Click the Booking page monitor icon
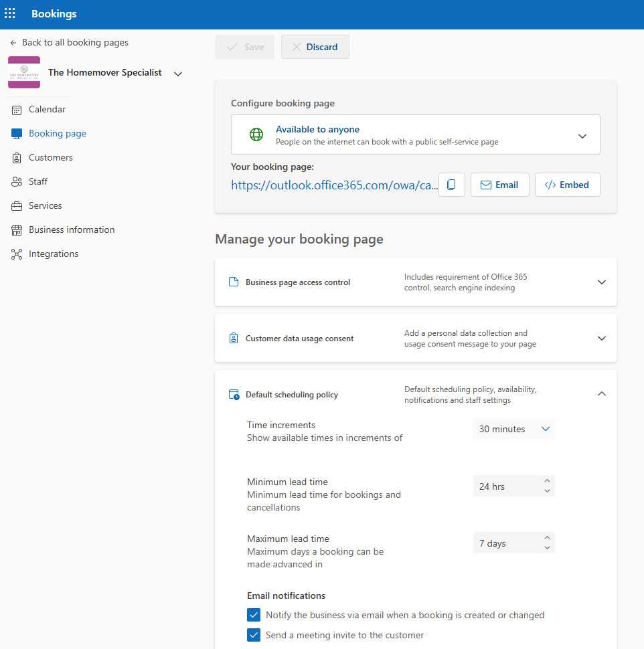Screen dimensions: 644x649 17,134
